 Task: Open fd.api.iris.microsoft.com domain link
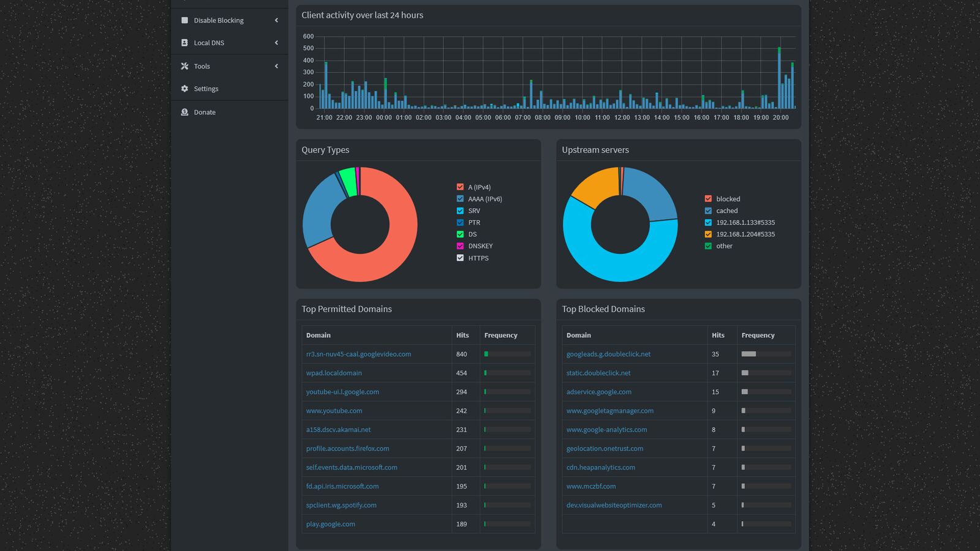tap(342, 486)
